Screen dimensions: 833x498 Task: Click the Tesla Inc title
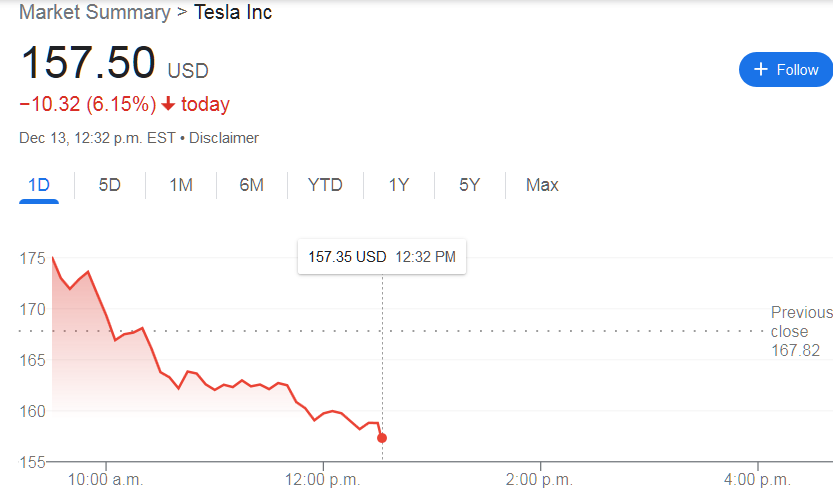(233, 13)
